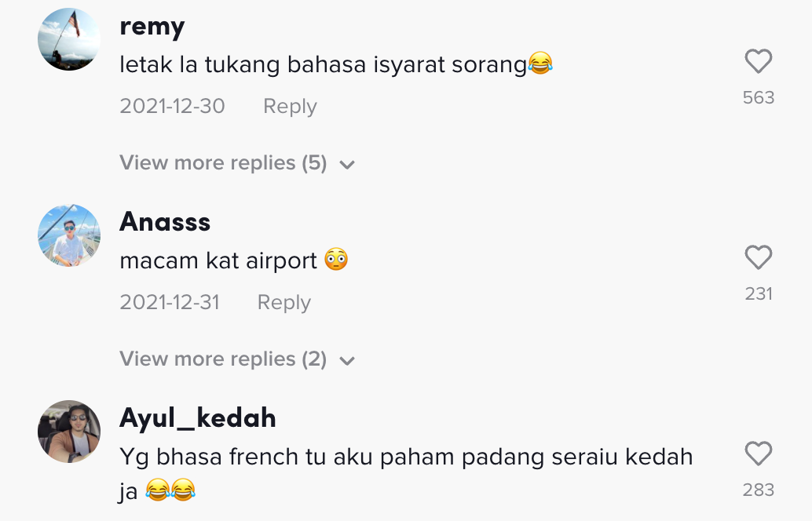Click the 231 likes count

click(758, 293)
